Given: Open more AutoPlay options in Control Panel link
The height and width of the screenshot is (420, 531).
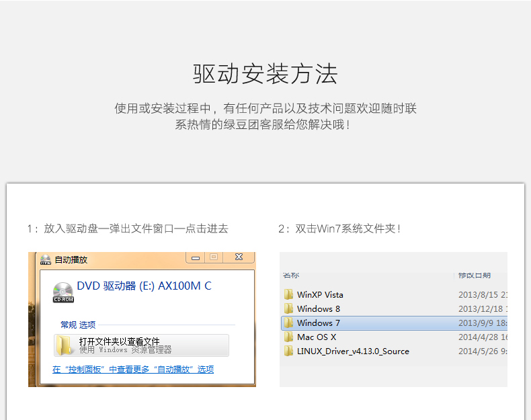Looking at the screenshot, I should click(133, 369).
